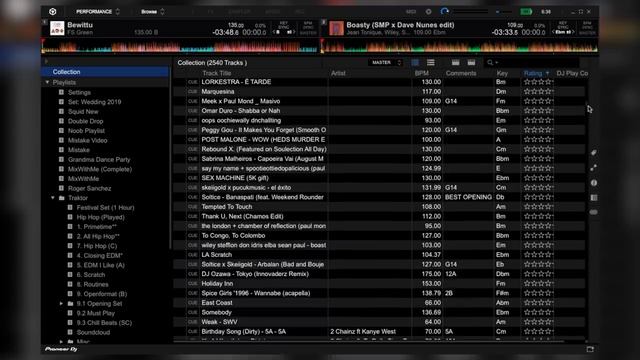Viewport: 640px width, 360px height.
Task: Click the CUE icon for Somebody
Action: pos(192,313)
